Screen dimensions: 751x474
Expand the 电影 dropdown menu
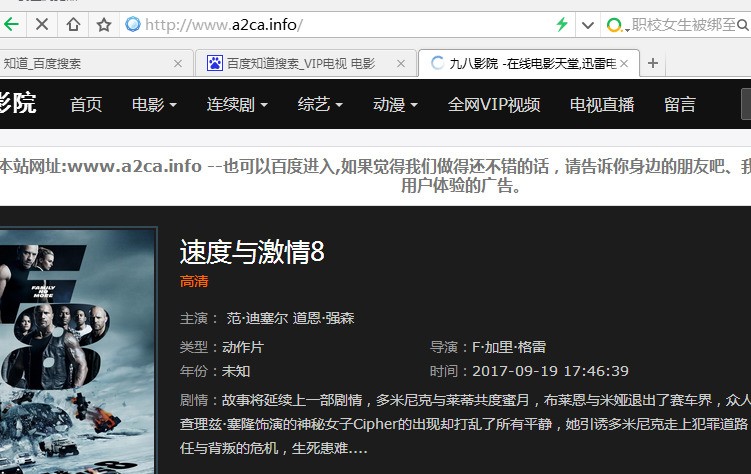tap(154, 104)
